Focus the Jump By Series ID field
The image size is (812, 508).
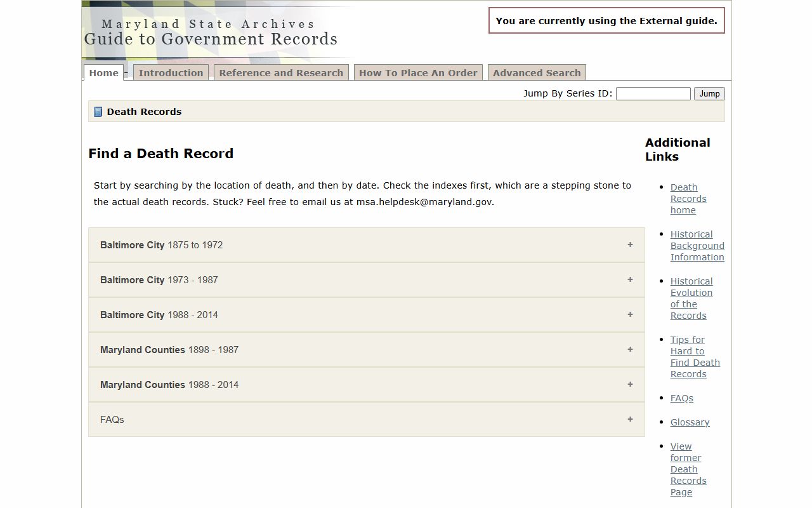(653, 93)
